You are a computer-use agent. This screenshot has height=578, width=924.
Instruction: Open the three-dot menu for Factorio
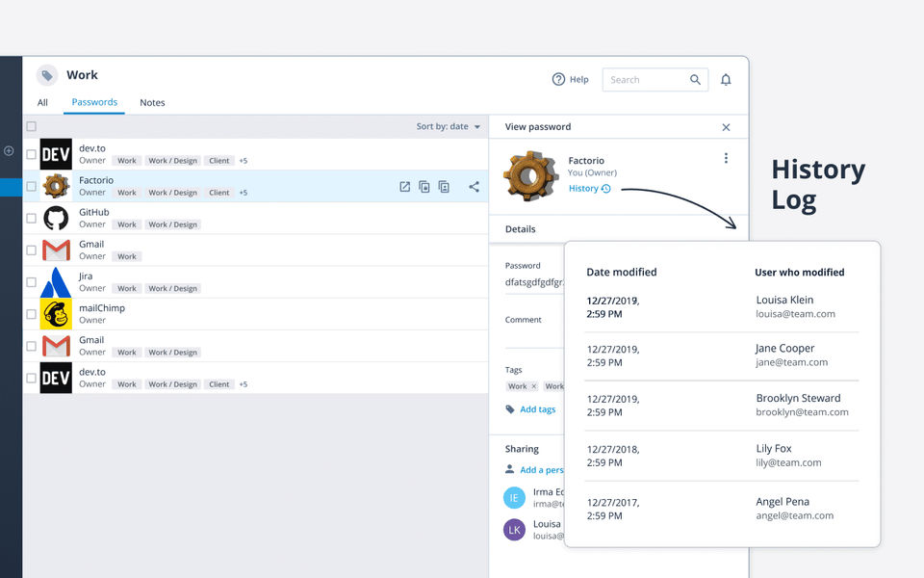coord(726,158)
